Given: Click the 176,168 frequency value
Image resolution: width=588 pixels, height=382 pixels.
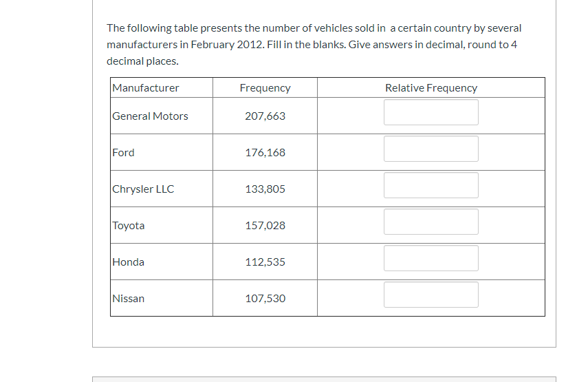Looking at the screenshot, I should point(265,153).
